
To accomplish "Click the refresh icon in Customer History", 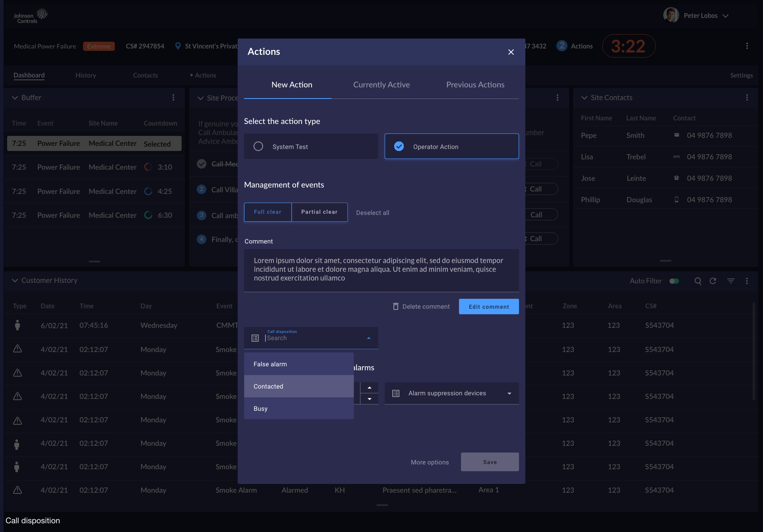I will coord(713,281).
